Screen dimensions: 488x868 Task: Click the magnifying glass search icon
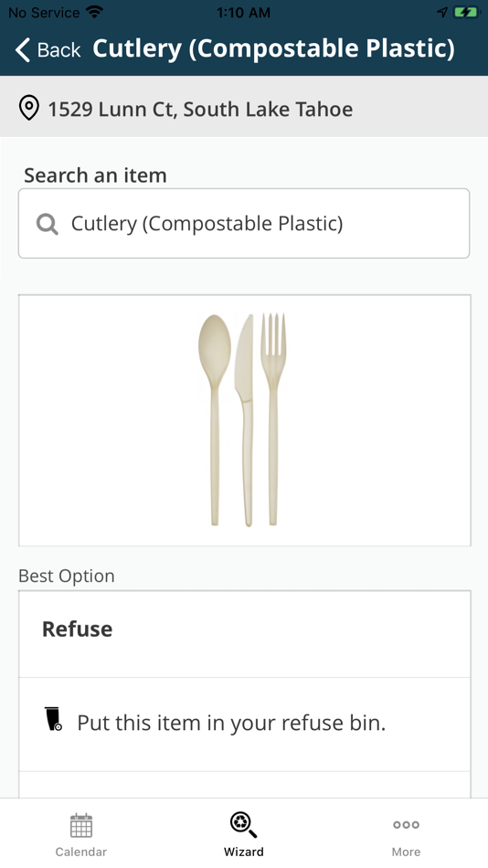(x=48, y=224)
